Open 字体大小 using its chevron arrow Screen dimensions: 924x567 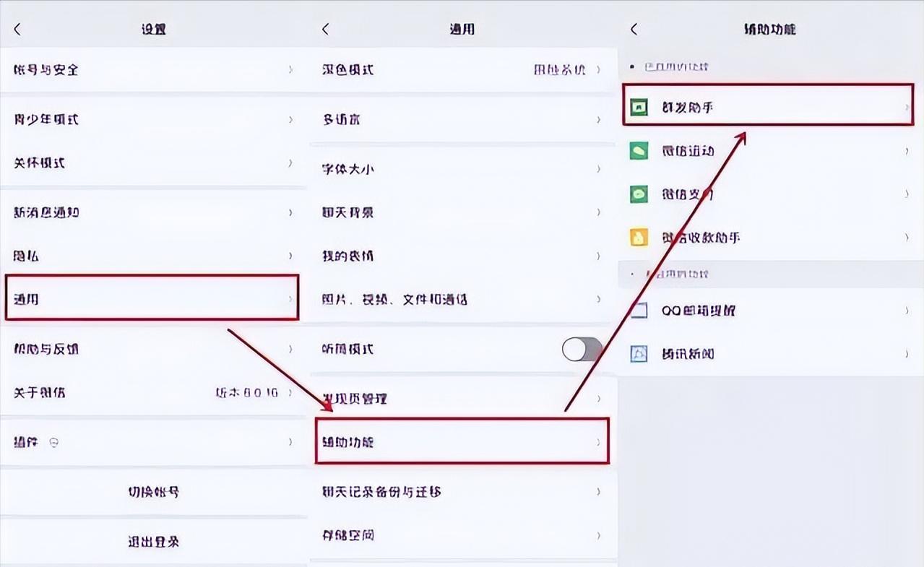point(598,169)
